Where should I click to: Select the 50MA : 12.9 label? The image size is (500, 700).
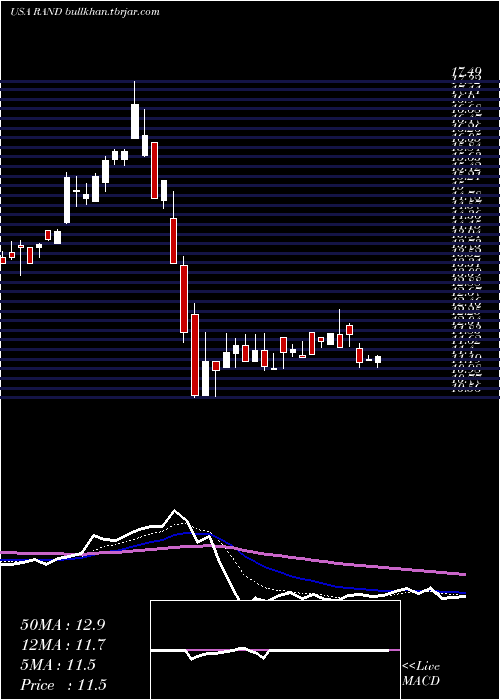point(63,624)
